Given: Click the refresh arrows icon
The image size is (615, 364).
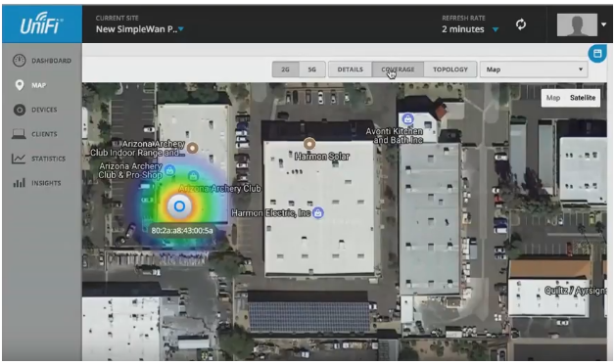Looking at the screenshot, I should coord(521,24).
